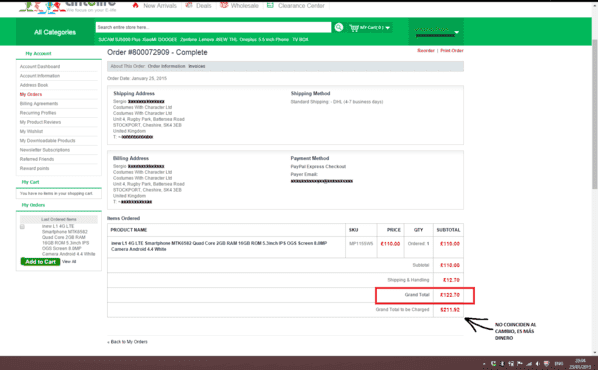Open the Clearance Center menu item

(301, 6)
